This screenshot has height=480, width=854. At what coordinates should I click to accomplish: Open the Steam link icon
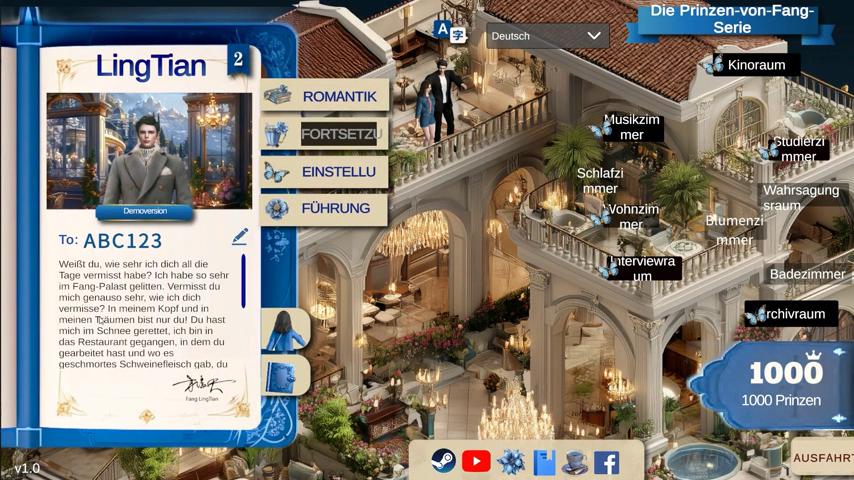(443, 461)
